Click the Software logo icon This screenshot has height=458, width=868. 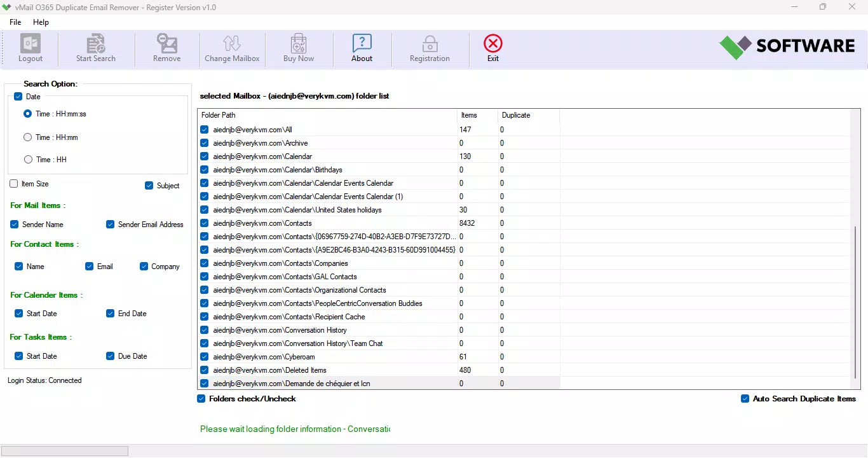click(735, 46)
